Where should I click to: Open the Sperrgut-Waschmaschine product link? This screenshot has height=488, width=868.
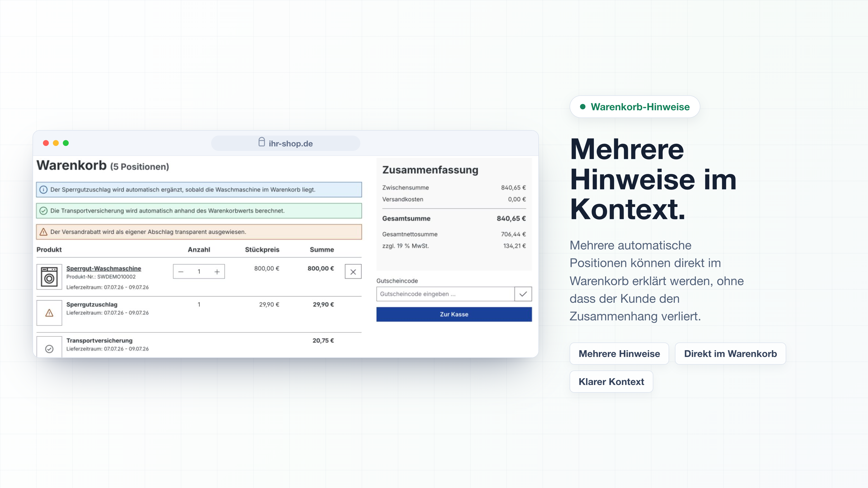coord(104,268)
